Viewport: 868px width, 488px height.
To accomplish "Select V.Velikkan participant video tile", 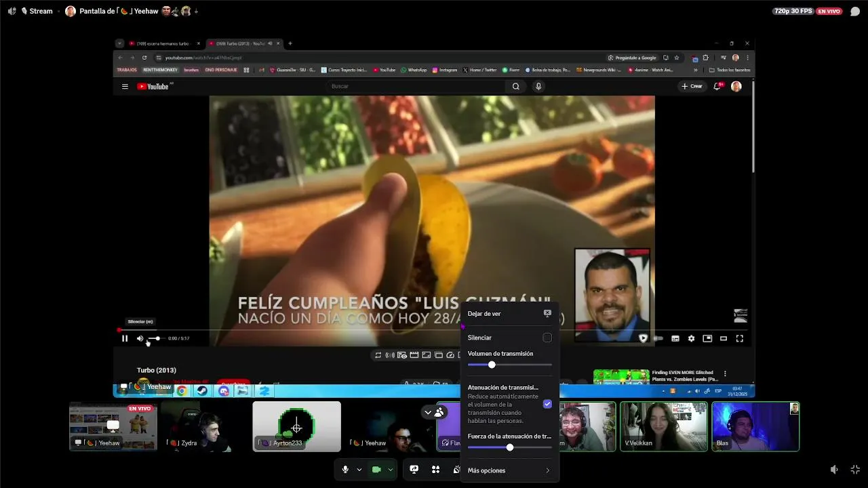I will click(664, 426).
